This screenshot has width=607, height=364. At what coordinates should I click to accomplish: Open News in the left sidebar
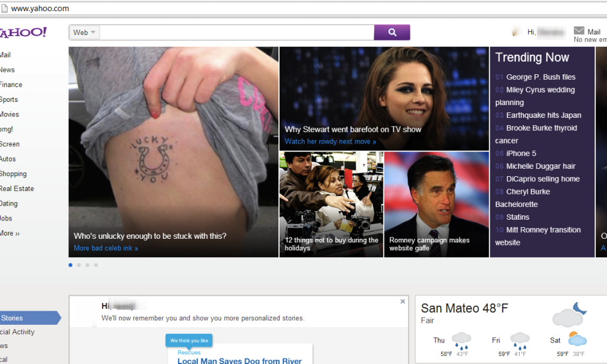pos(7,70)
